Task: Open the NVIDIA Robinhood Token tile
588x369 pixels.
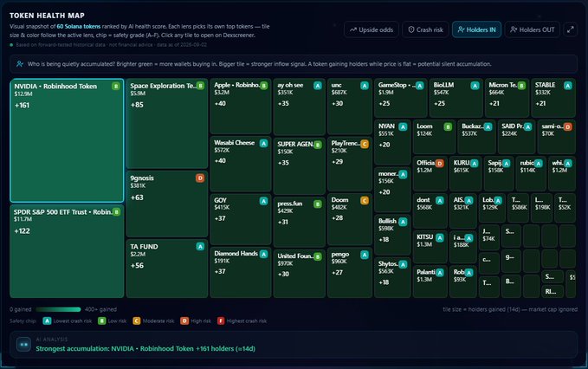Action: [67, 140]
